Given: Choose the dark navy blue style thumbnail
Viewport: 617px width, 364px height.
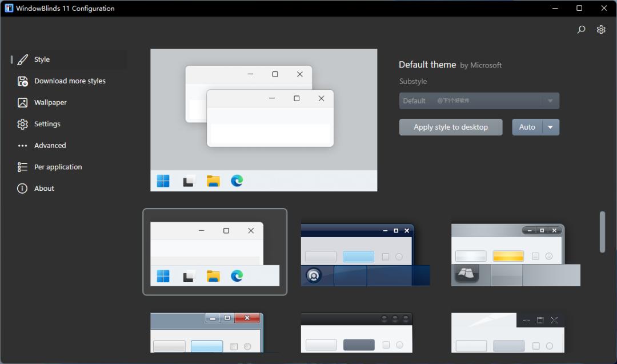Looking at the screenshot, I should click(x=364, y=255).
